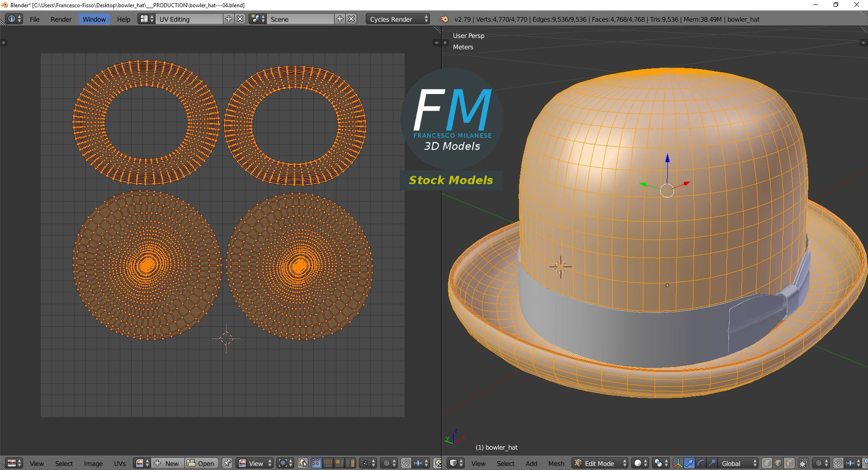Toggle UV and mesh selection sync
Screen dimensions: 868x470
coord(302,463)
